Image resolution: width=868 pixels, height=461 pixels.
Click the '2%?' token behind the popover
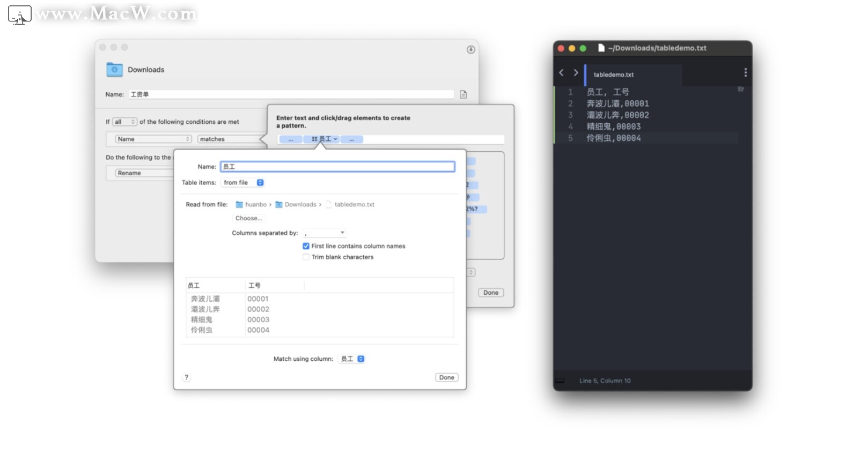click(x=476, y=209)
